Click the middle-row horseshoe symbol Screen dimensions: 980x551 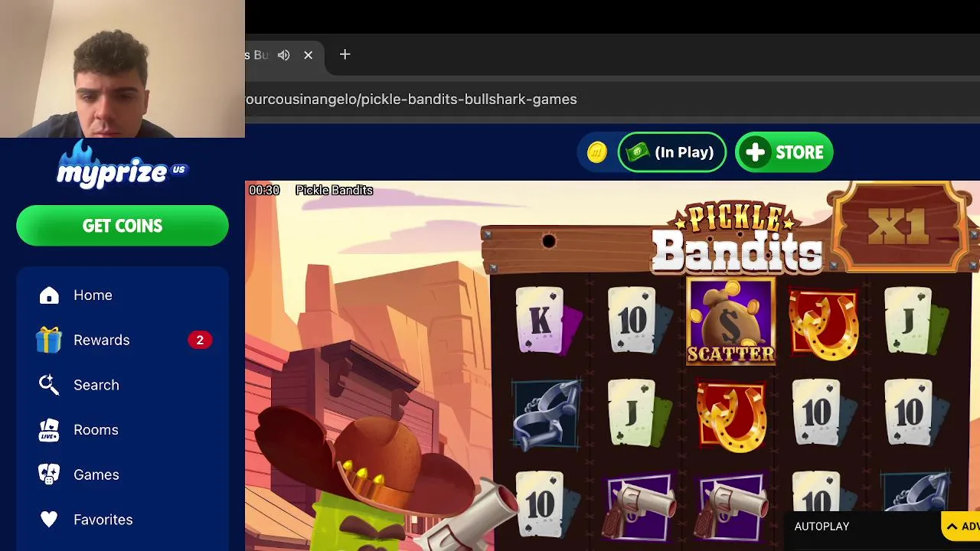tap(731, 416)
